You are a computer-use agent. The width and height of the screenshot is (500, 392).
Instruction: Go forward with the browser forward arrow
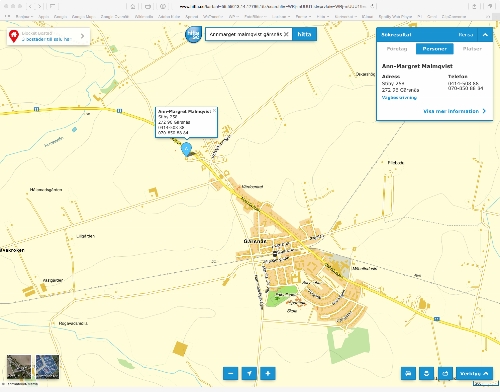point(39,6)
